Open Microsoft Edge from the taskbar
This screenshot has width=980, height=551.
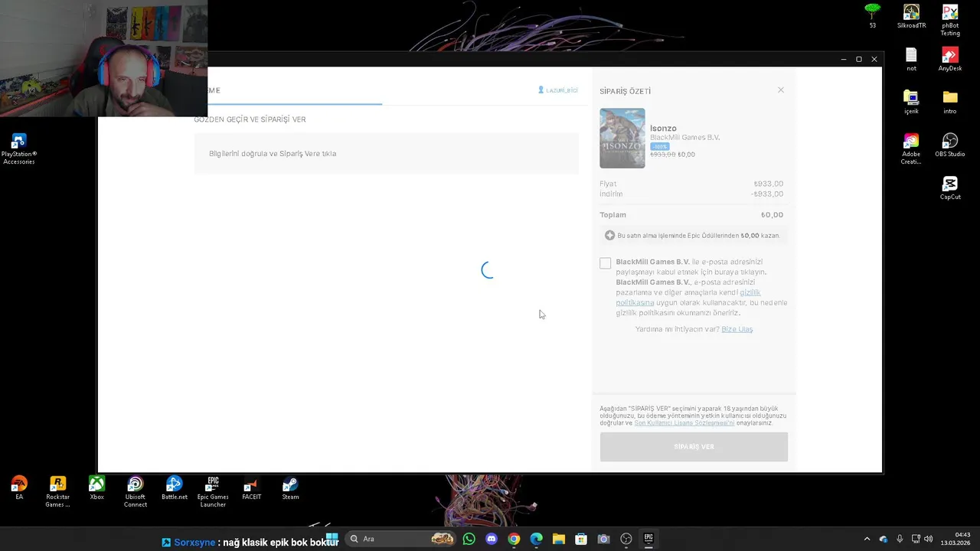coord(536,539)
